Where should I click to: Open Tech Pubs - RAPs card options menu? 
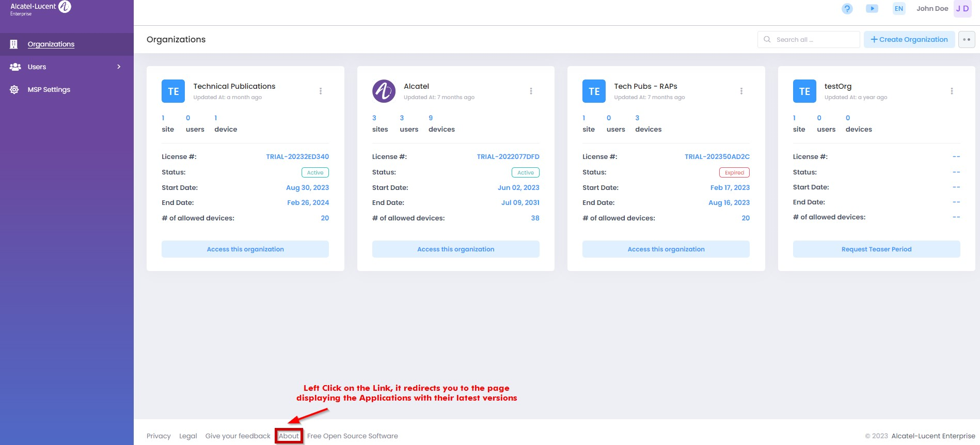tap(741, 91)
